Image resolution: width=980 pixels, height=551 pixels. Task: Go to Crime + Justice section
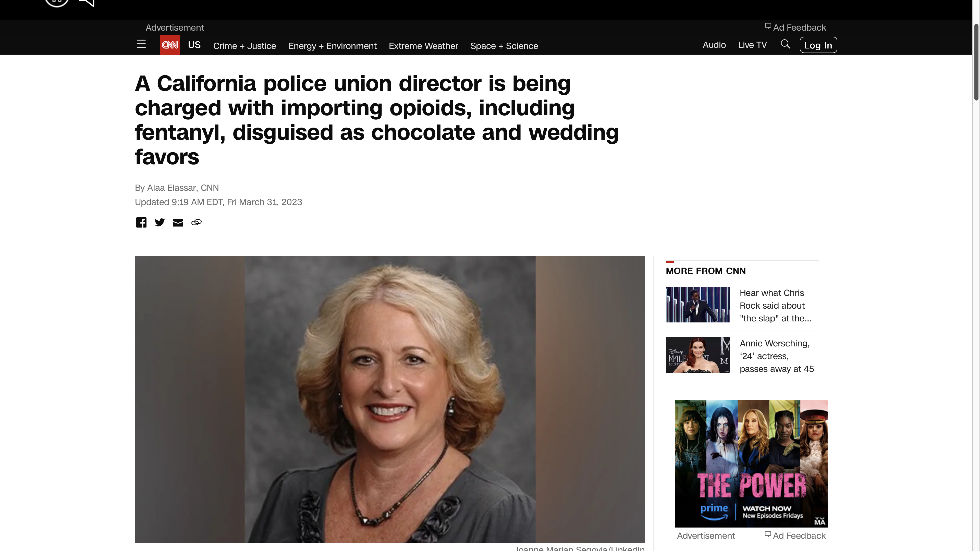click(245, 46)
